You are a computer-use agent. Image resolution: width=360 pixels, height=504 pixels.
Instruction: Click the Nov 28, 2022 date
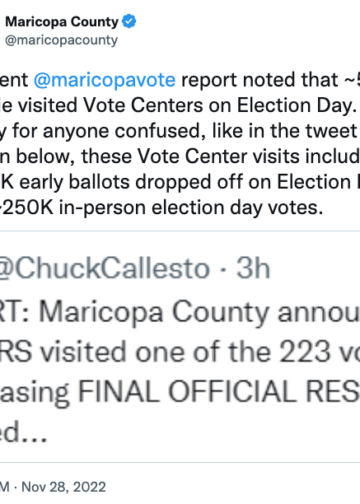coord(64,487)
